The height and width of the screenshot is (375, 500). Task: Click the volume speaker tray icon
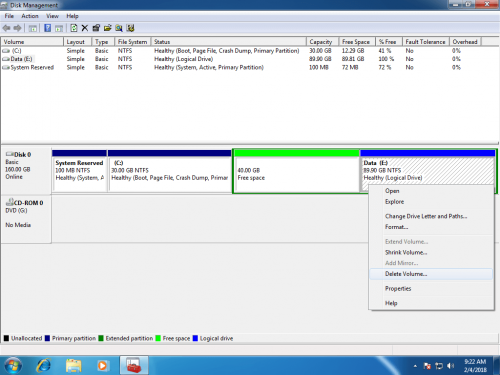(450, 366)
